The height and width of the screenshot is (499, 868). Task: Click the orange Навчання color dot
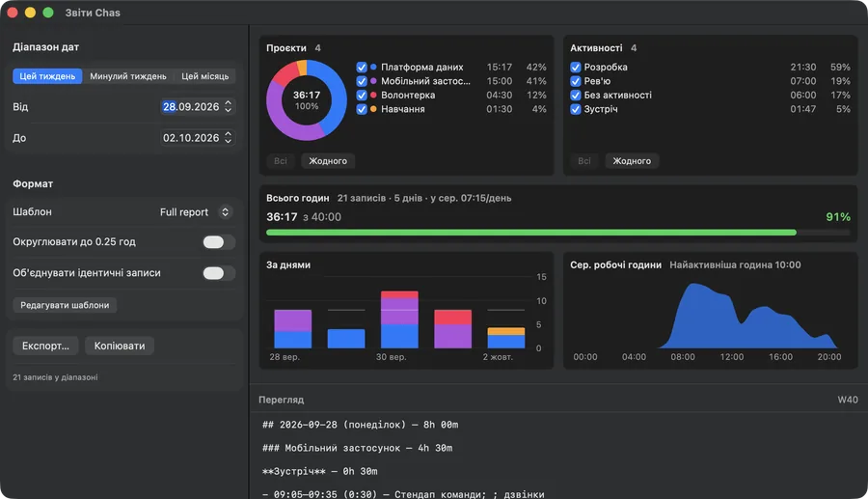click(x=373, y=109)
